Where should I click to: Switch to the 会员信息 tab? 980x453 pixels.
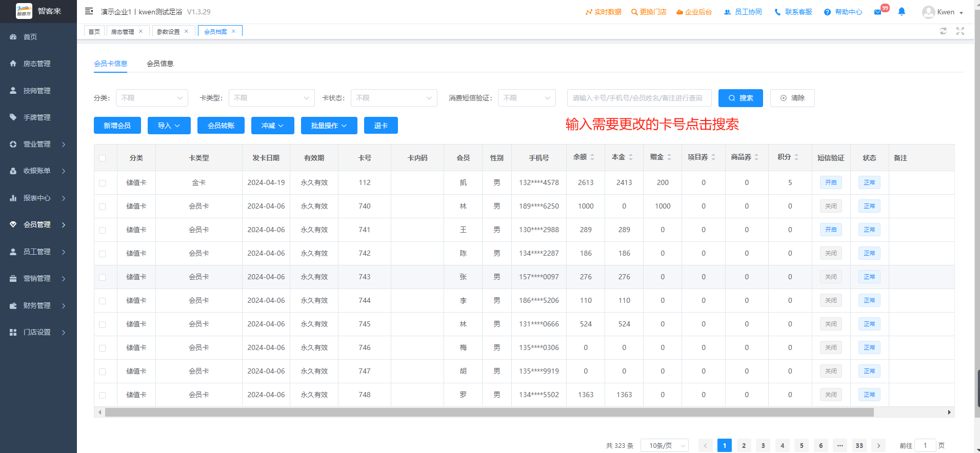click(x=160, y=64)
